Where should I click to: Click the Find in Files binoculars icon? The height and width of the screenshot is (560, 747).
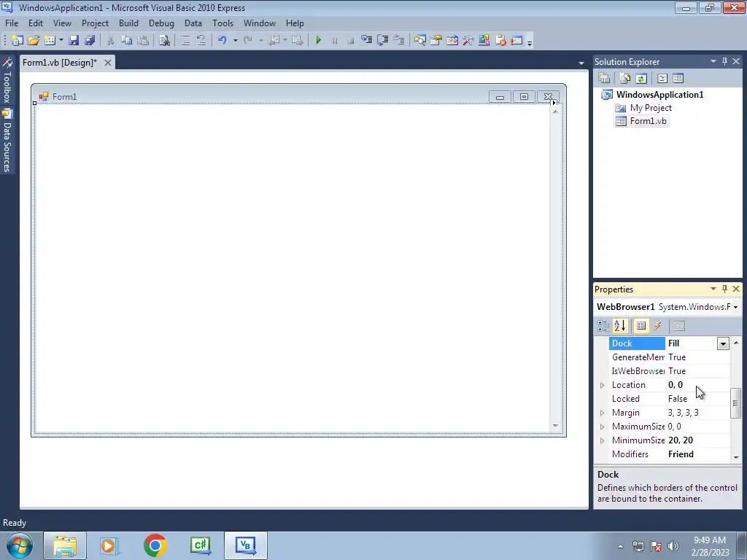pos(164,41)
